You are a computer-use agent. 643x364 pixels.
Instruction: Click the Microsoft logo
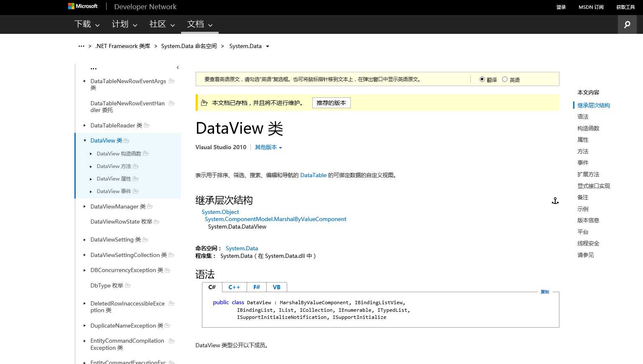[83, 6]
